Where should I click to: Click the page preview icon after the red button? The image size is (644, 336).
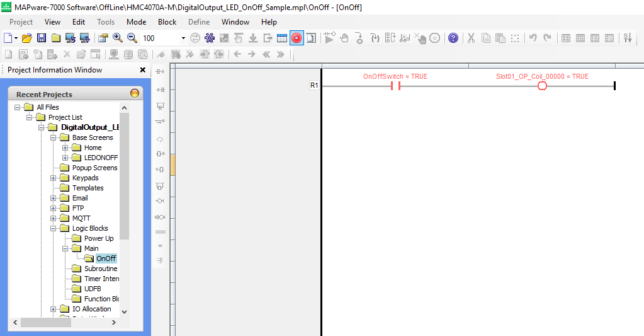[x=311, y=38]
